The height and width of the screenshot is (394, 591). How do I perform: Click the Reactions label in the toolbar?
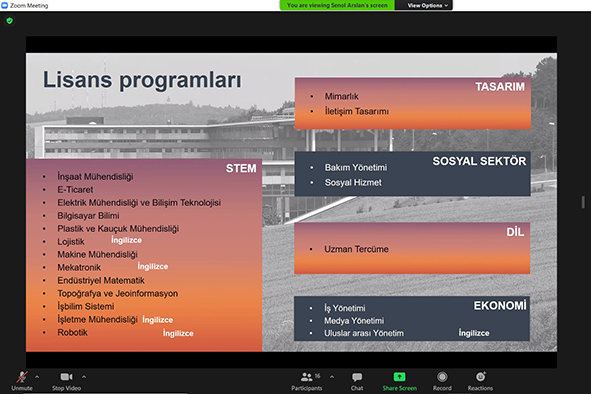click(480, 388)
